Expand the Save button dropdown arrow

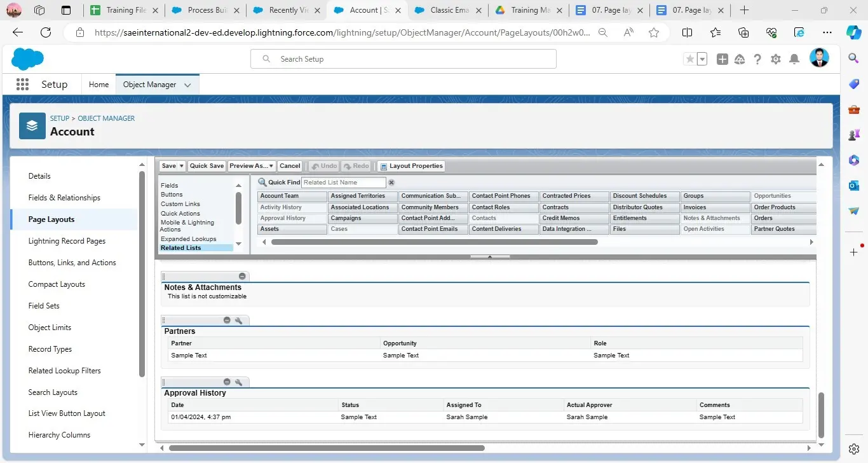(181, 166)
